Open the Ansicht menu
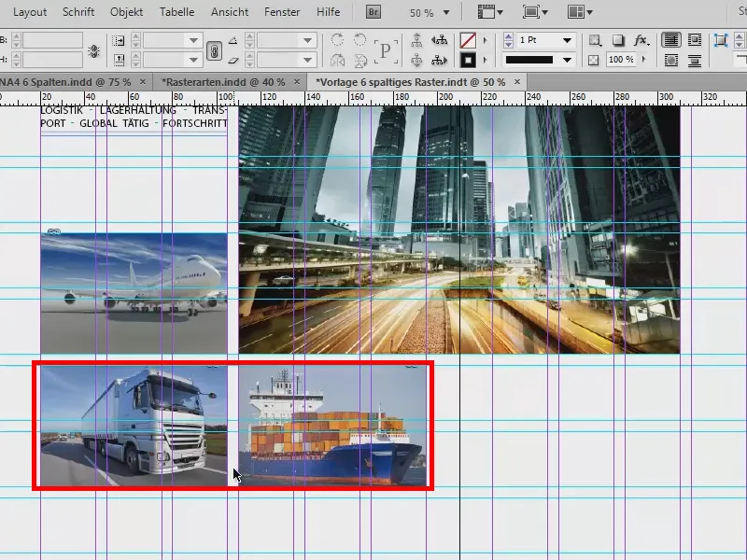 click(x=230, y=12)
